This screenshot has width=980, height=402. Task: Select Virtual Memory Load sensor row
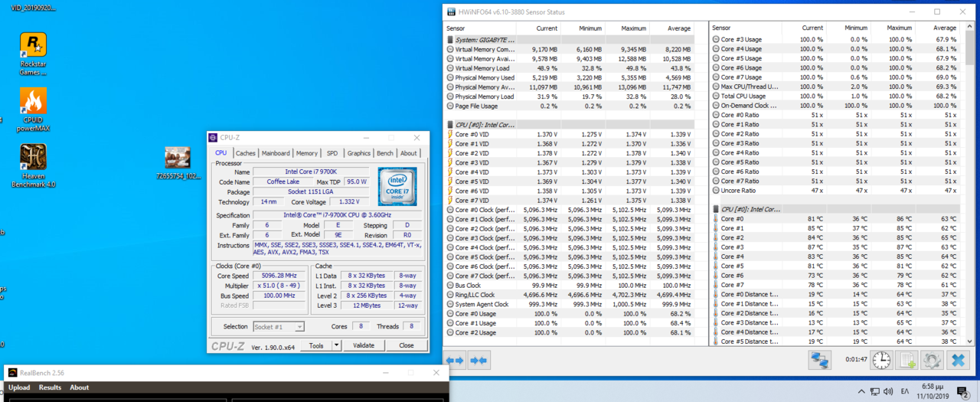point(570,68)
